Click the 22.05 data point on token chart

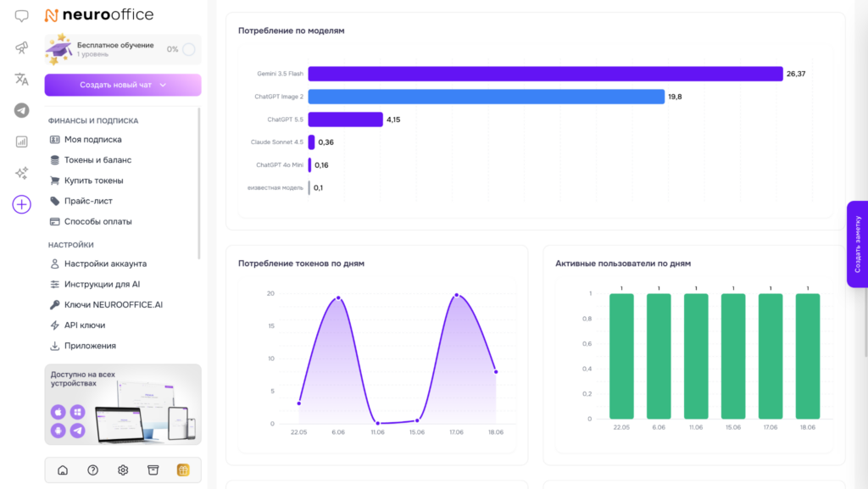click(299, 403)
